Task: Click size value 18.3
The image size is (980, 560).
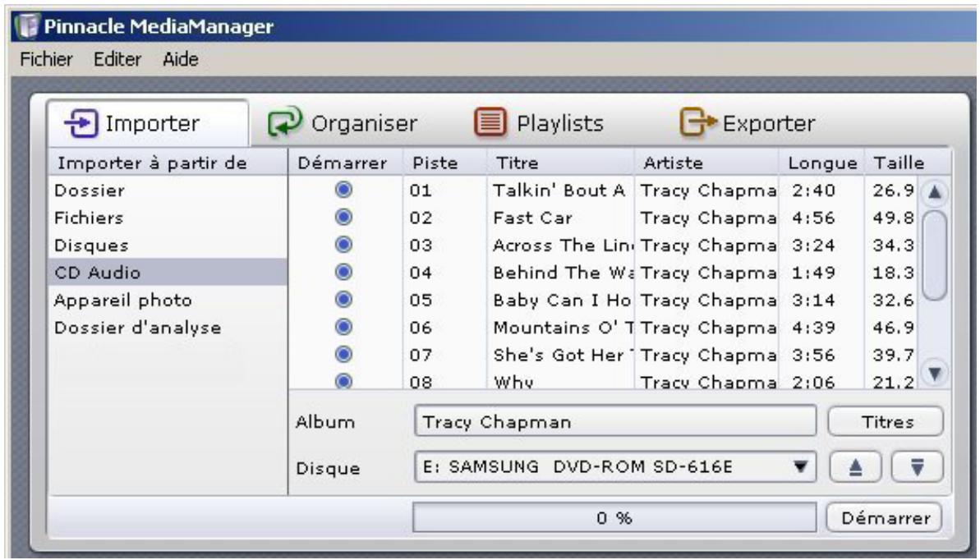Action: pyautogui.click(x=894, y=273)
